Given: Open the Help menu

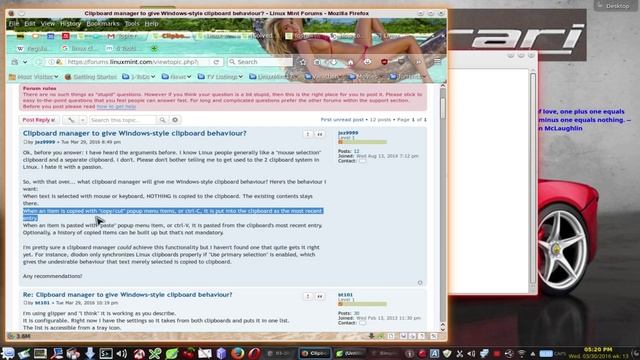Looking at the screenshot, I should [x=151, y=24].
